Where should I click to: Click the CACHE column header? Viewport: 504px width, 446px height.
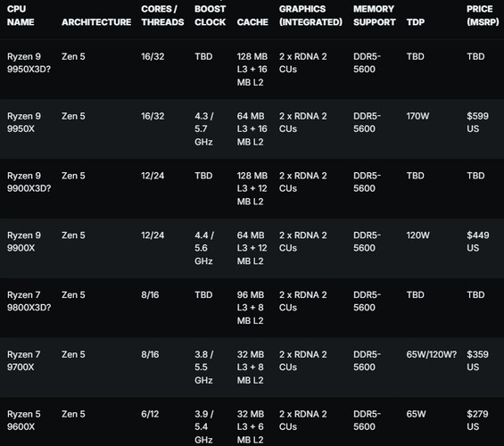point(252,22)
